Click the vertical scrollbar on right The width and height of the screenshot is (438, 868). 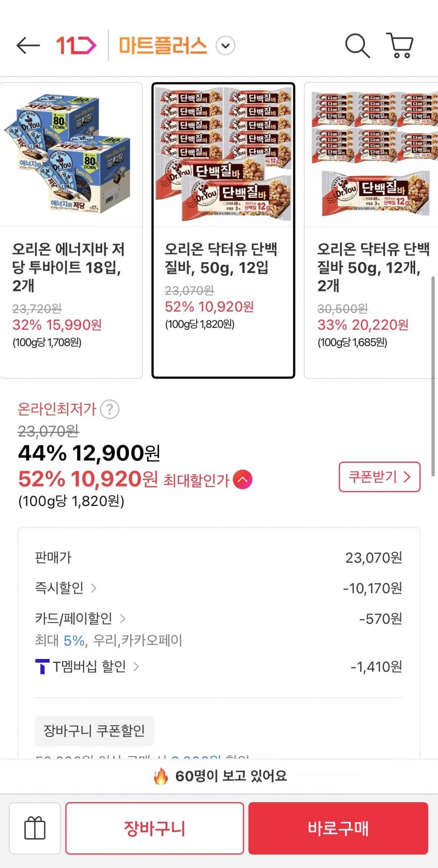433,375
